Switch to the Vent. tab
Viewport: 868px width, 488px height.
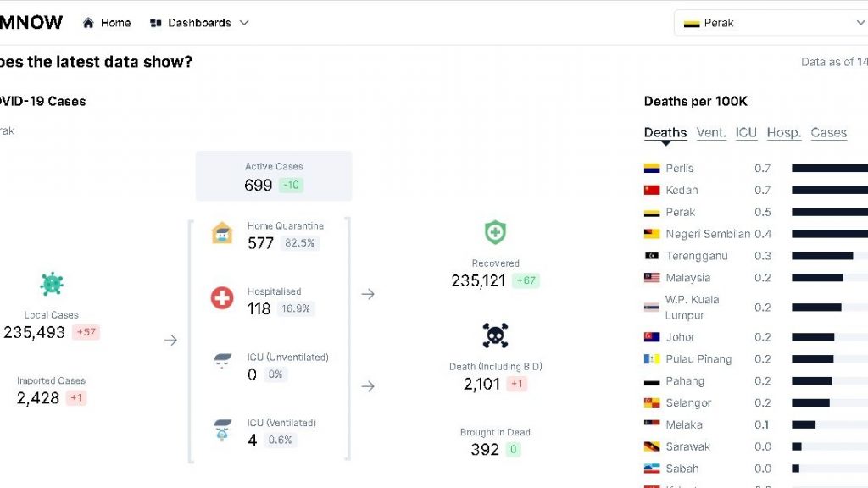pyautogui.click(x=711, y=133)
